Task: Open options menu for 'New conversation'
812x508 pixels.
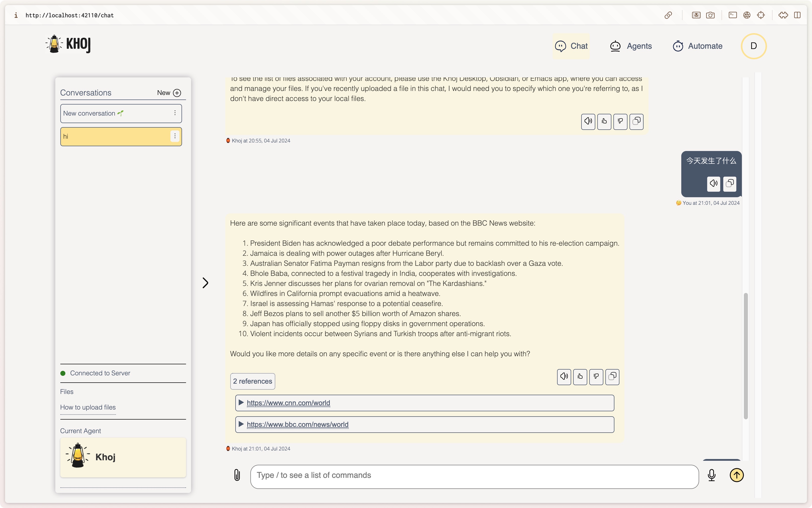Action: point(175,113)
